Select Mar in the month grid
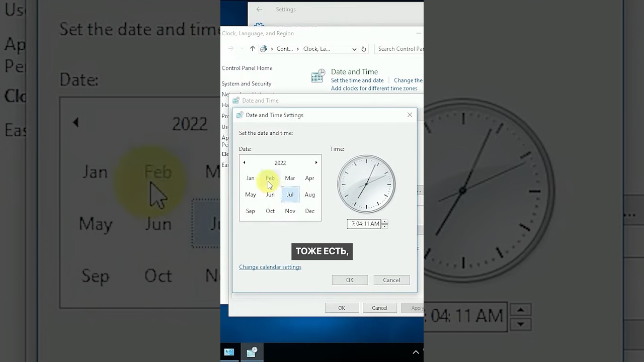The width and height of the screenshot is (644, 362). click(290, 178)
